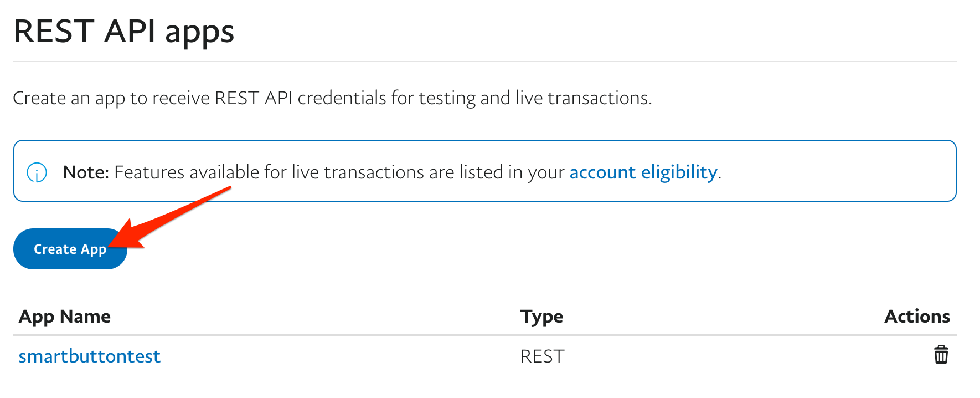
Task: Select the REST type cell for smartbuttontest
Action: (542, 356)
